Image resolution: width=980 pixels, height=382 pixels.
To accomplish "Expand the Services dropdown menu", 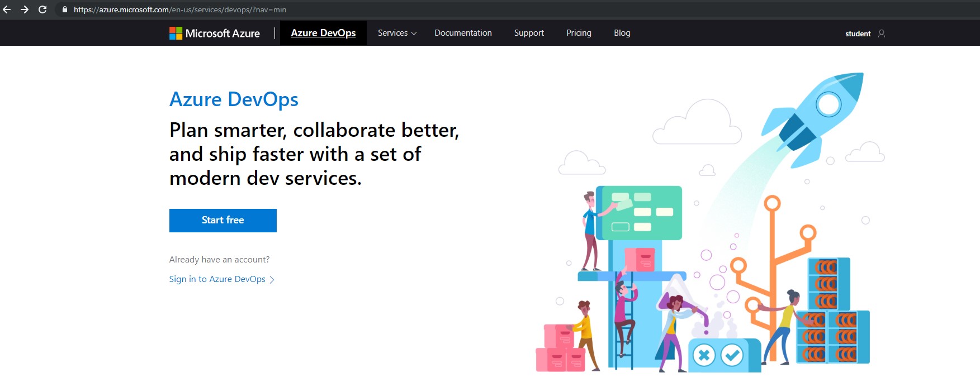I will pos(397,33).
